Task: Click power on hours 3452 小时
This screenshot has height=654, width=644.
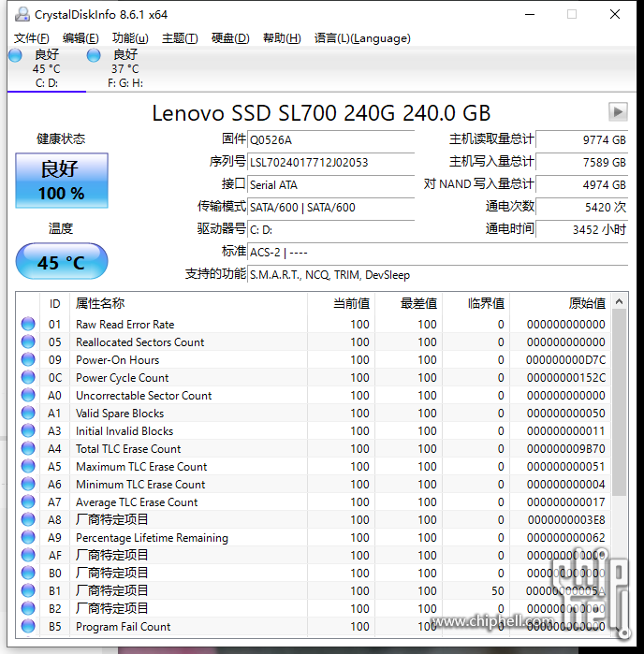Action: click(582, 230)
